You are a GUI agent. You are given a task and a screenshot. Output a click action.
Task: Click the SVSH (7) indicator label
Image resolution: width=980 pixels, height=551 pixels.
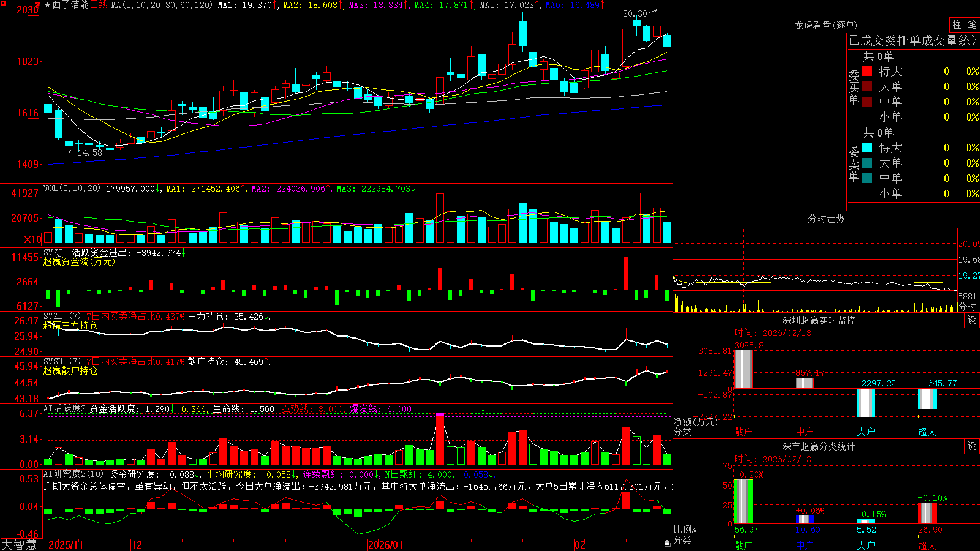[x=62, y=362]
